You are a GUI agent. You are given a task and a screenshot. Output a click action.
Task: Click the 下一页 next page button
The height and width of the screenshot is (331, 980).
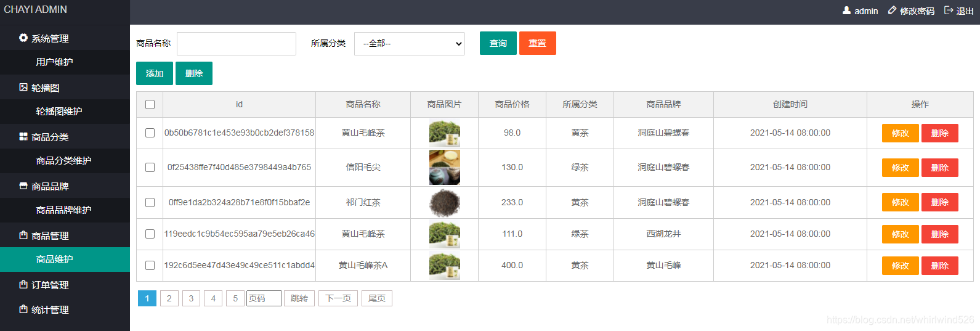click(x=338, y=298)
